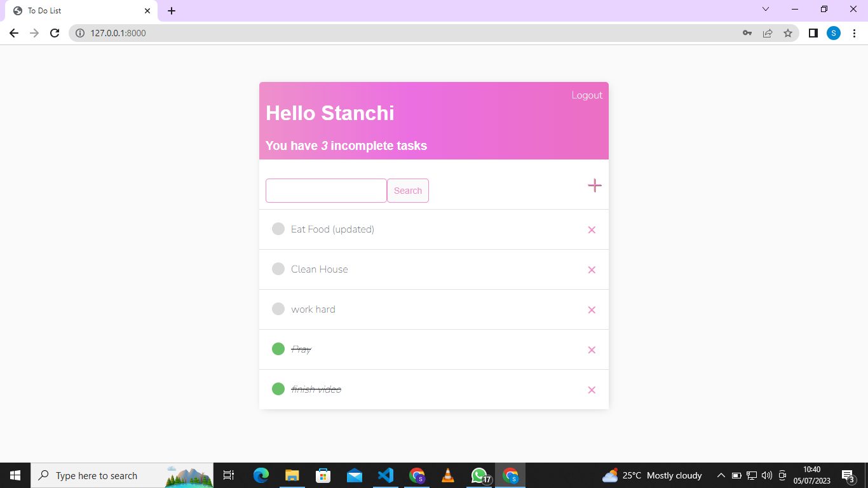Open the notification center icon
The height and width of the screenshot is (488, 868).
click(x=848, y=475)
